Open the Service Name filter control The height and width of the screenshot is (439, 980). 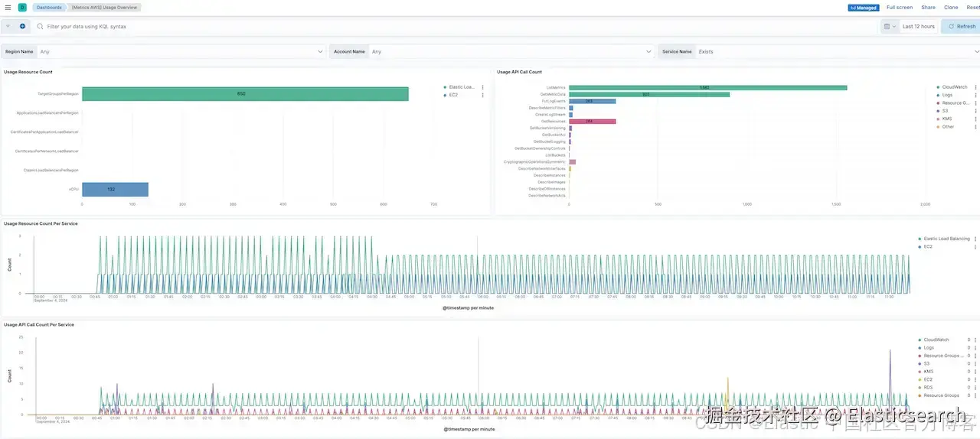(x=838, y=51)
